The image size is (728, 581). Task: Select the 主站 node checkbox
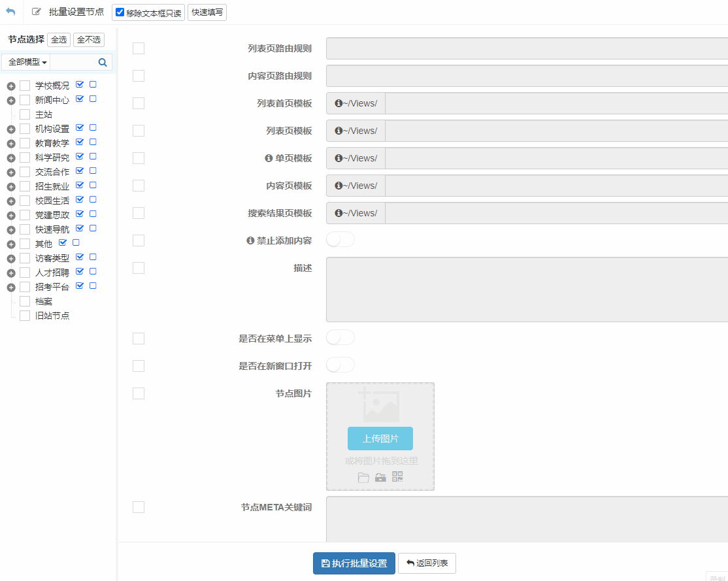[x=25, y=114]
